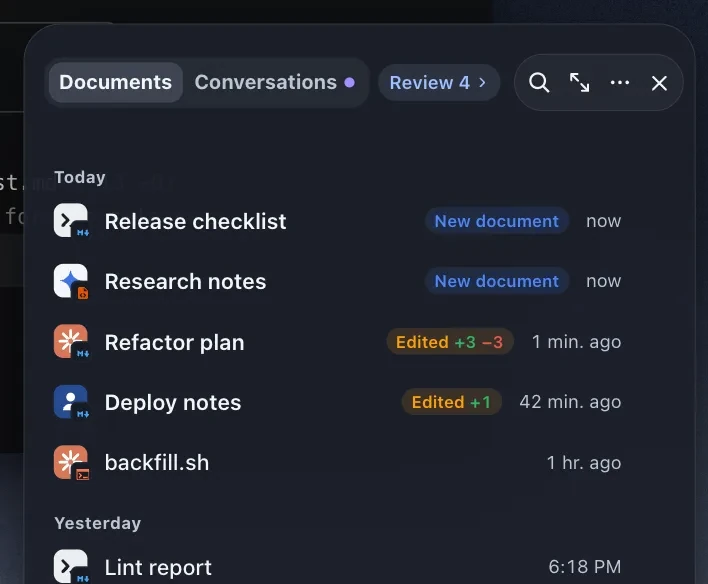Click the terminal icon beside Release checklist
Screen dimensions: 708x584
click(71, 220)
